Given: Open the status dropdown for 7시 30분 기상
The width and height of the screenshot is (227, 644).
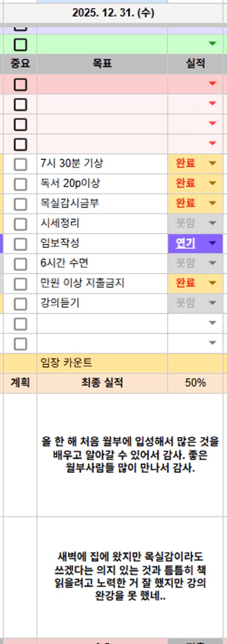Looking at the screenshot, I should (212, 163).
